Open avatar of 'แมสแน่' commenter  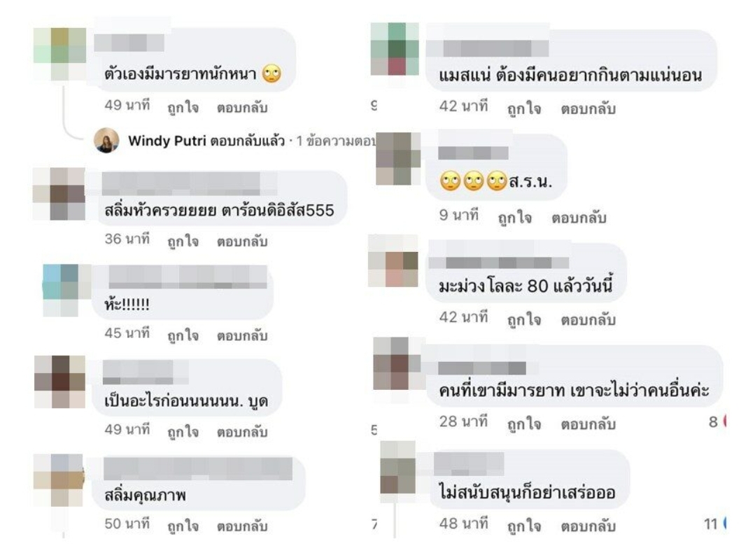395,48
